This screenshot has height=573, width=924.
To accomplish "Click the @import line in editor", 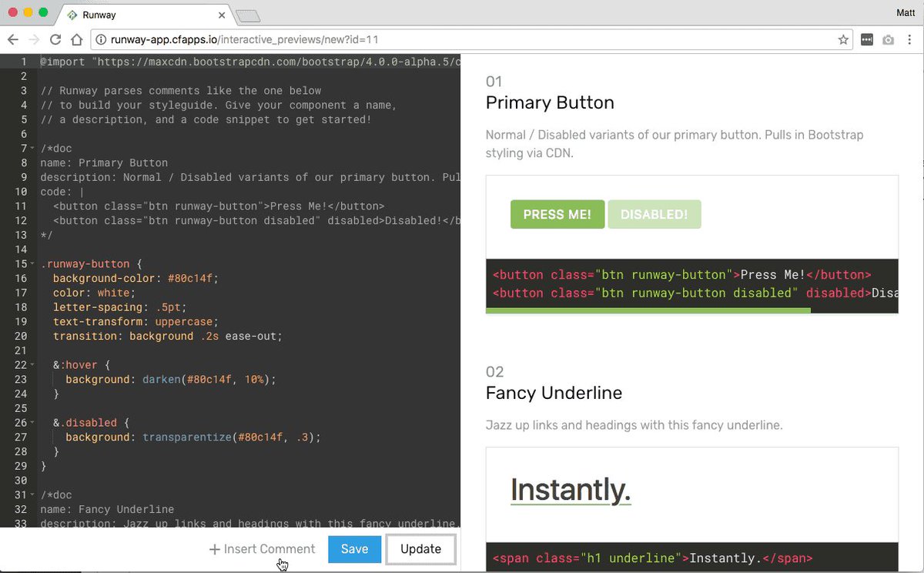I will click(250, 62).
